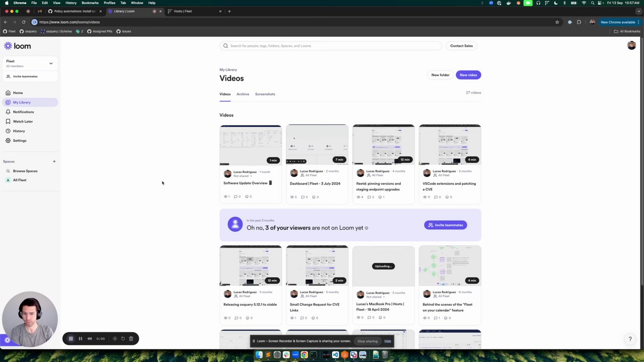Restart the recording with the circular arrow icon

coord(123,338)
